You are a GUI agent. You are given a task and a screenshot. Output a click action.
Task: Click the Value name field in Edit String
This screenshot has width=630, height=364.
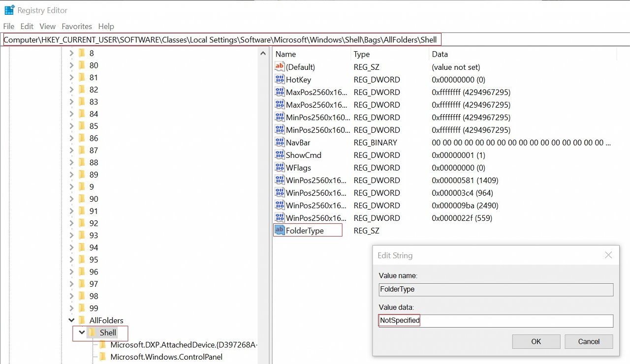[496, 289]
